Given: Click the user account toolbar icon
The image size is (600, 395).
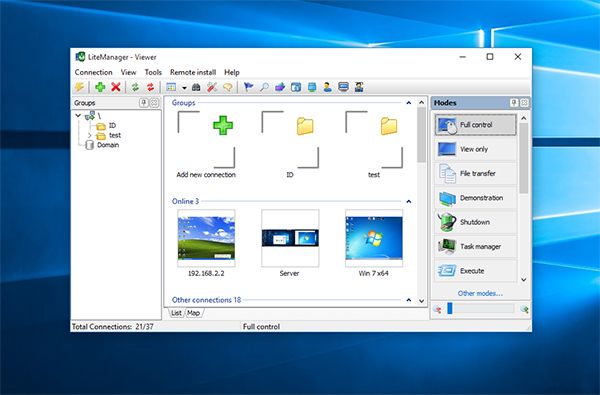Looking at the screenshot, I should [327, 87].
